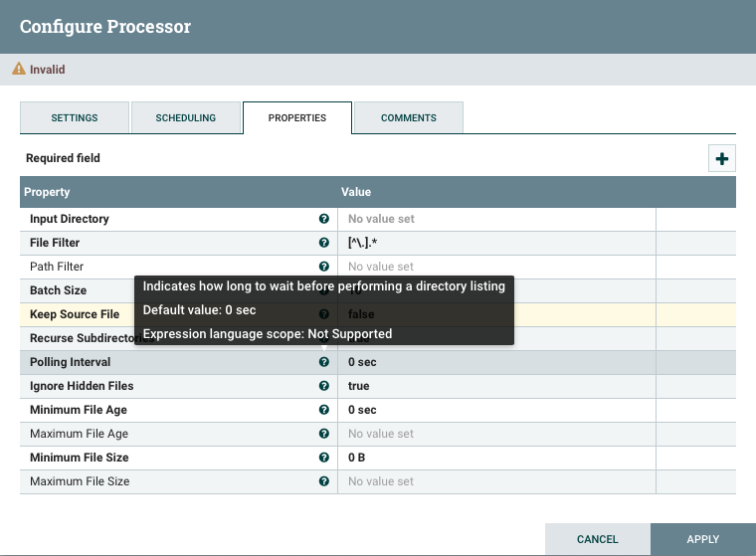Click help icon next to Input Directory

323,219
